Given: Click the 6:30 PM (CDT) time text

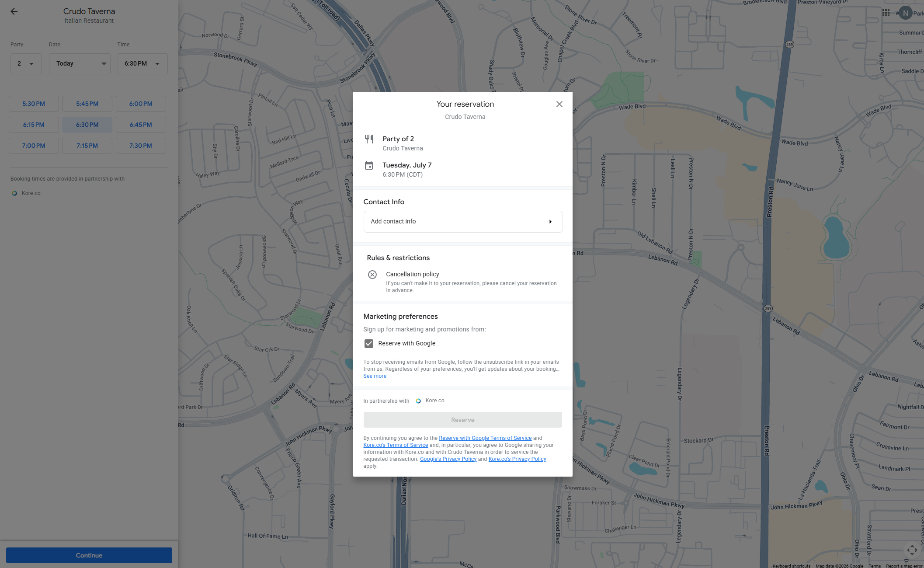Looking at the screenshot, I should click(x=403, y=175).
